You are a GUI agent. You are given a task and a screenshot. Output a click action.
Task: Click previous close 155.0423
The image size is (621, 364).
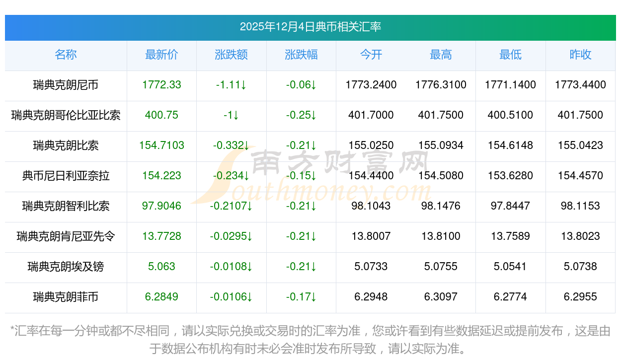point(580,146)
